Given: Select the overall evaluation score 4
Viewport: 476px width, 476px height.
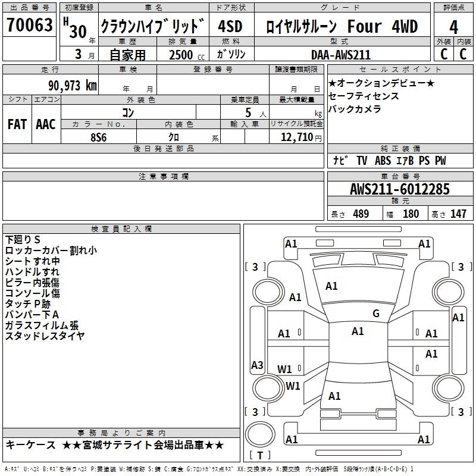Looking at the screenshot, I should (453, 27).
